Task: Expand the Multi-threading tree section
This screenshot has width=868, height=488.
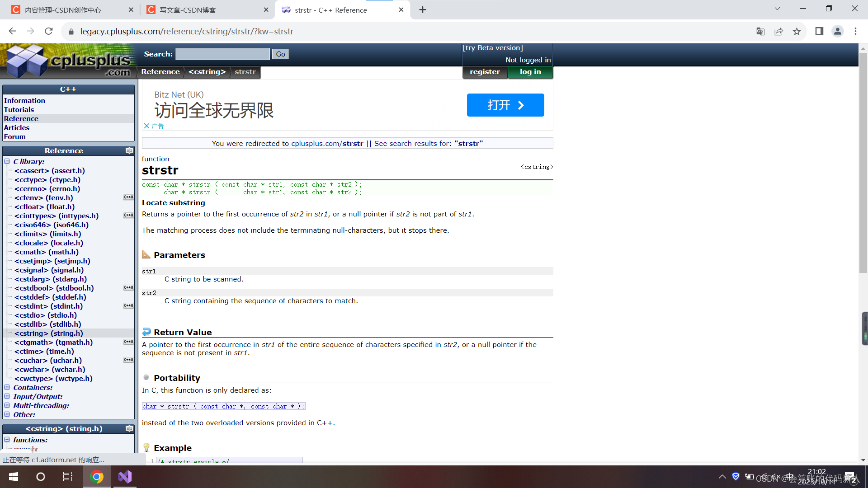Action: [7, 405]
